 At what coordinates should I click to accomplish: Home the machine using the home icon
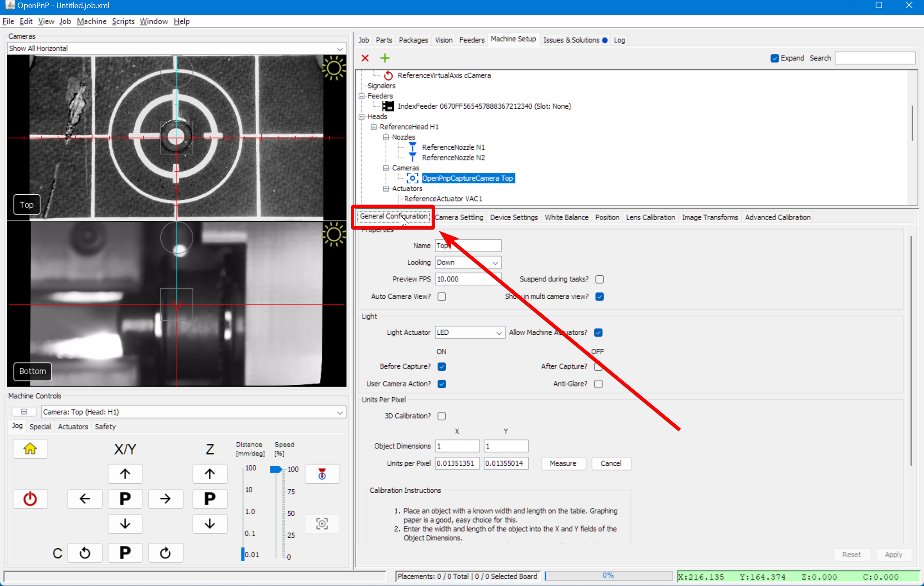point(30,449)
